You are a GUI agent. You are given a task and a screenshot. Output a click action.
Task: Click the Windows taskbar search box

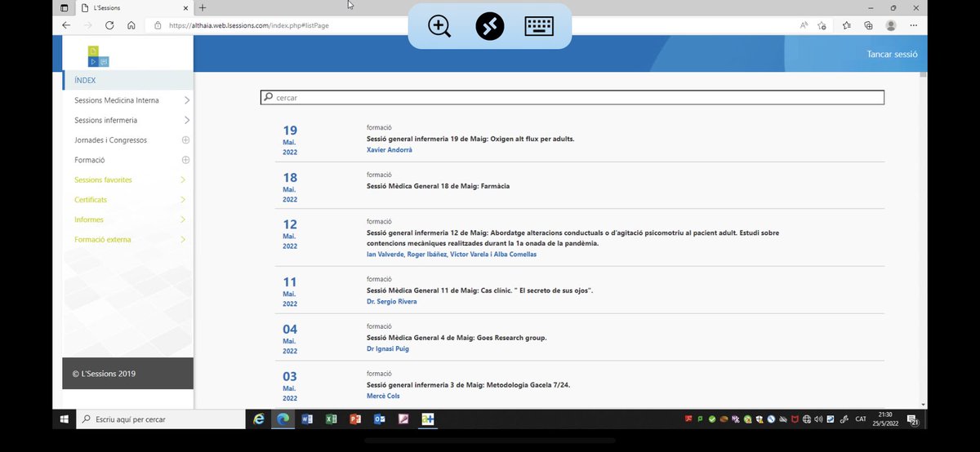[x=161, y=419]
